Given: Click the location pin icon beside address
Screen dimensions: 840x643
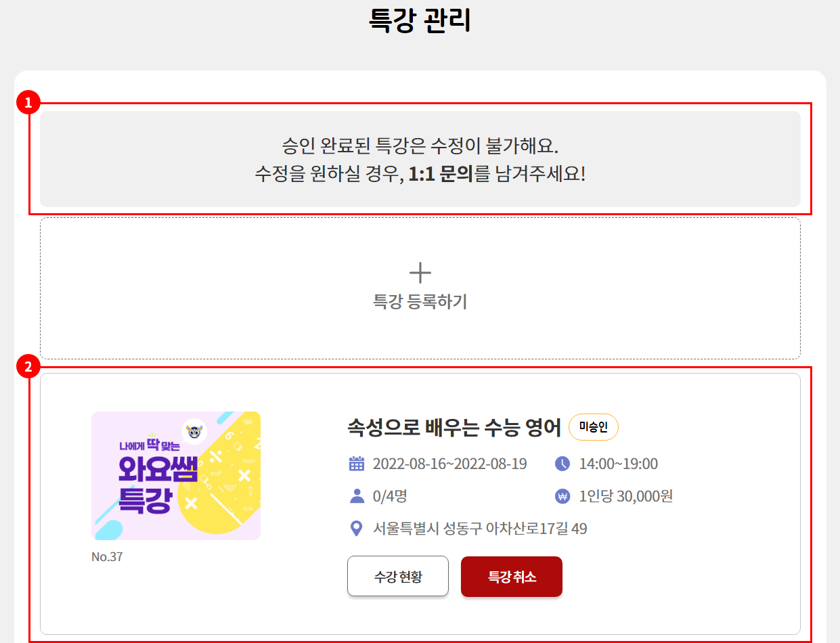Looking at the screenshot, I should coord(357,529).
